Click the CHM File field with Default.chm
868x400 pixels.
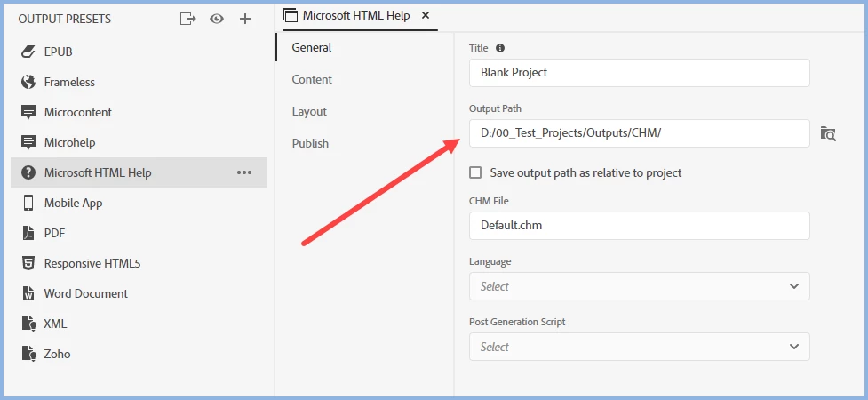coord(640,226)
